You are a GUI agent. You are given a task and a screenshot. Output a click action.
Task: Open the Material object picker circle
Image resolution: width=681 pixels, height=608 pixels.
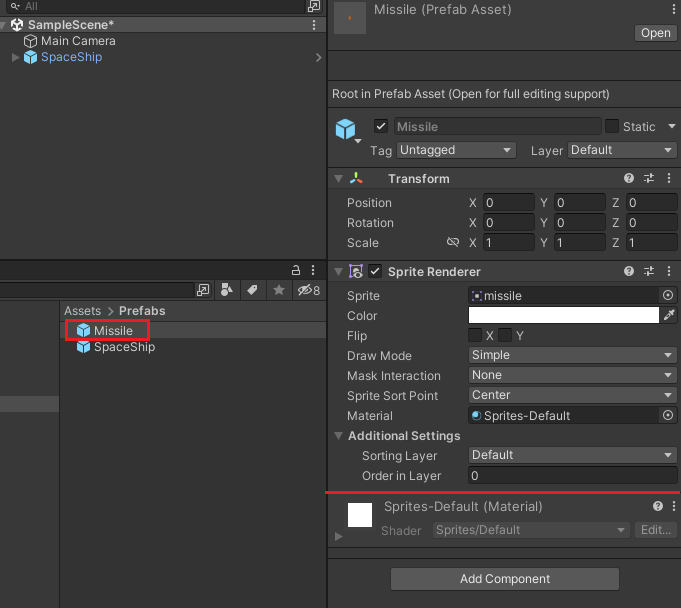tap(668, 415)
